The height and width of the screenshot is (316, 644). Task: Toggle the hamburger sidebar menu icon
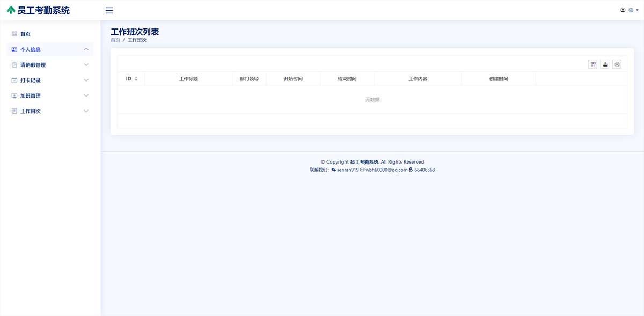pos(109,10)
